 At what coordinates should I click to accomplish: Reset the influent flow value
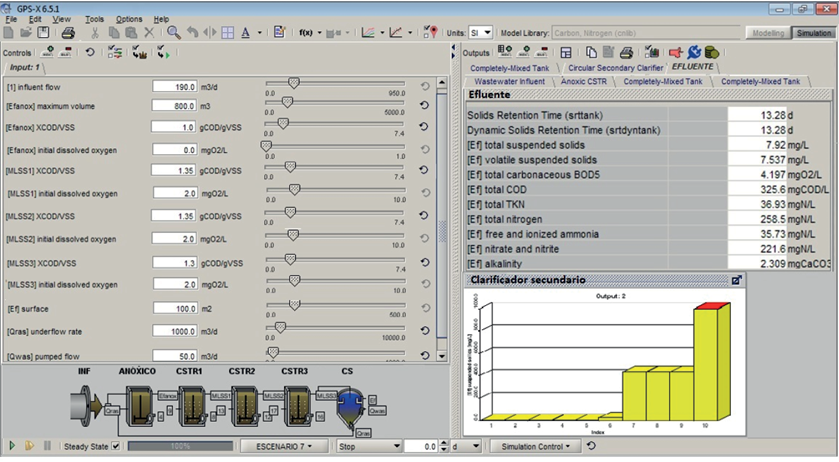click(424, 86)
